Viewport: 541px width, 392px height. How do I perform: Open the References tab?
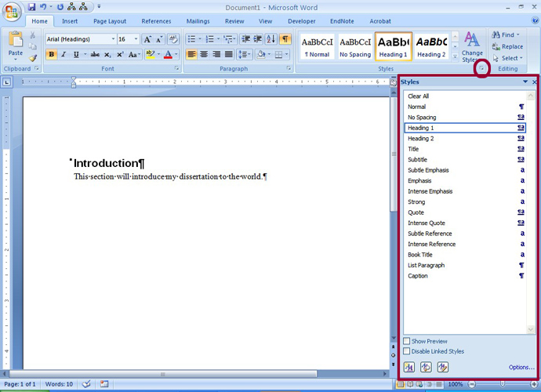tap(156, 21)
